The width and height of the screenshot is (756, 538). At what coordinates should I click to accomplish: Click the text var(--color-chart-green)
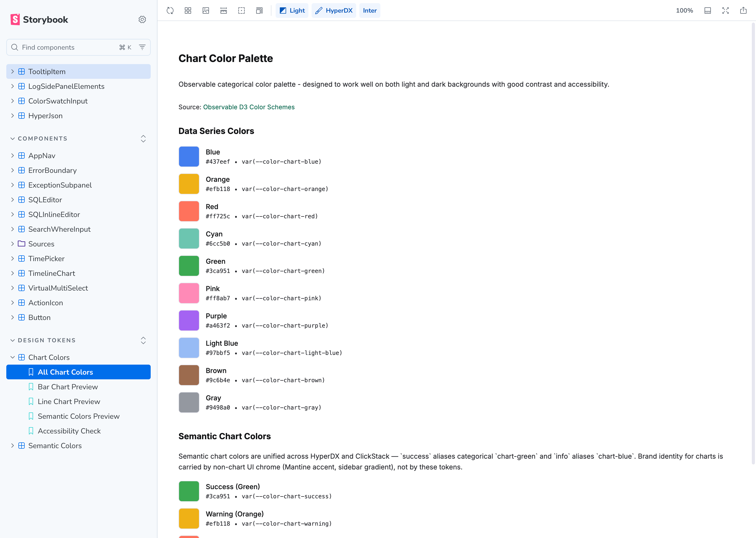(283, 271)
